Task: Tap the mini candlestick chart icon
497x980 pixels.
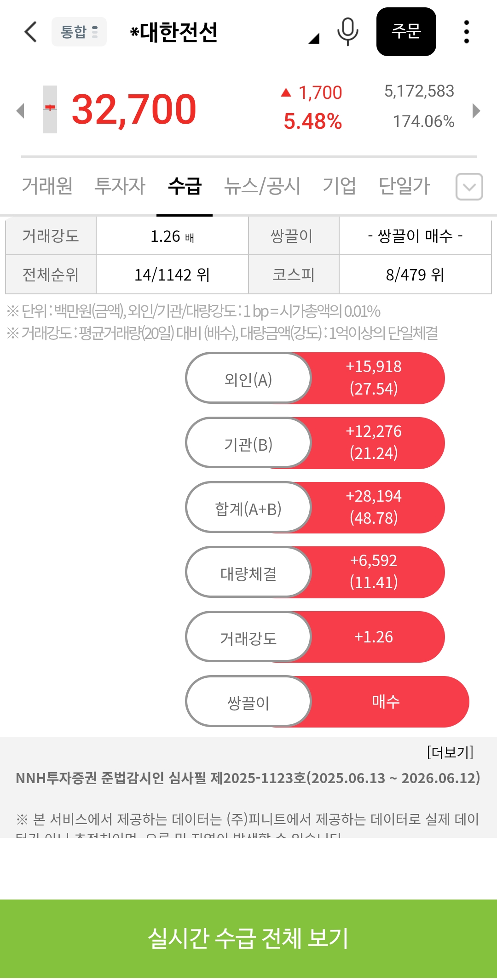Action: click(50, 109)
